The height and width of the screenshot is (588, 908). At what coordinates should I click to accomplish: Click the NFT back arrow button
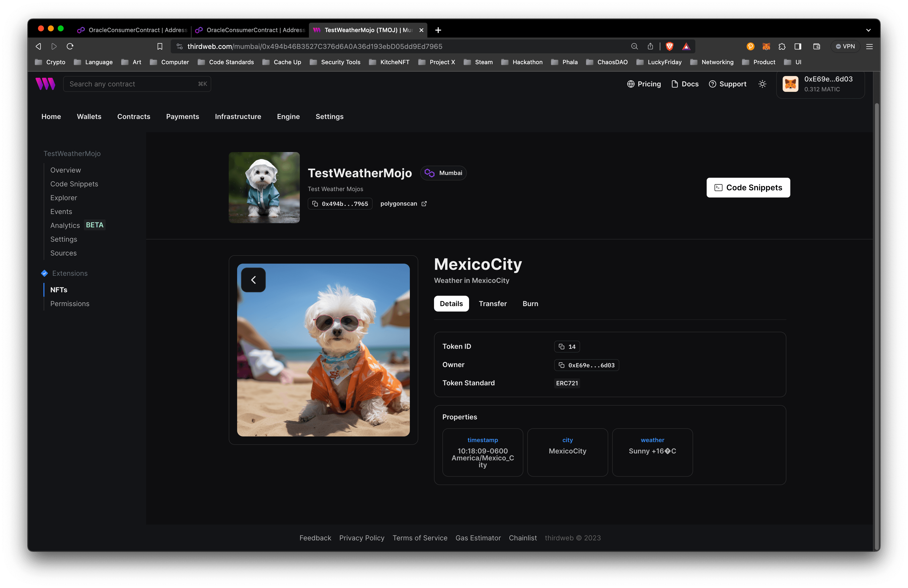point(253,280)
